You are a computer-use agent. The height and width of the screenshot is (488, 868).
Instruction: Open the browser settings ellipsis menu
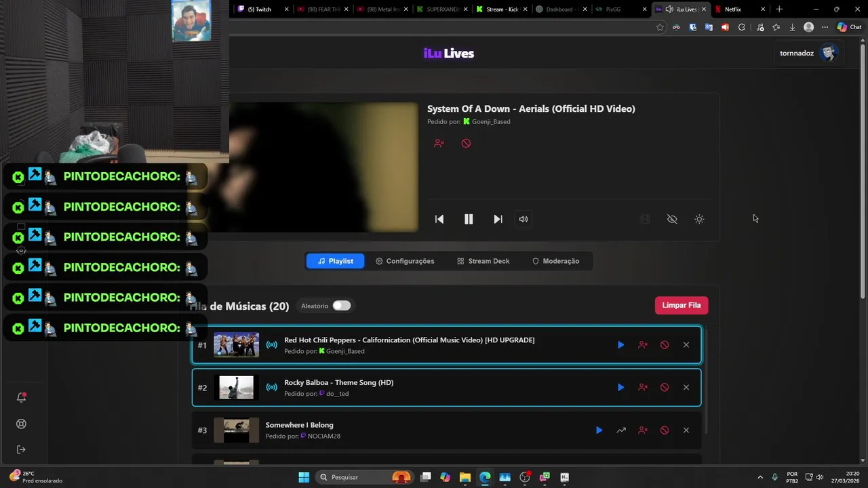(825, 27)
